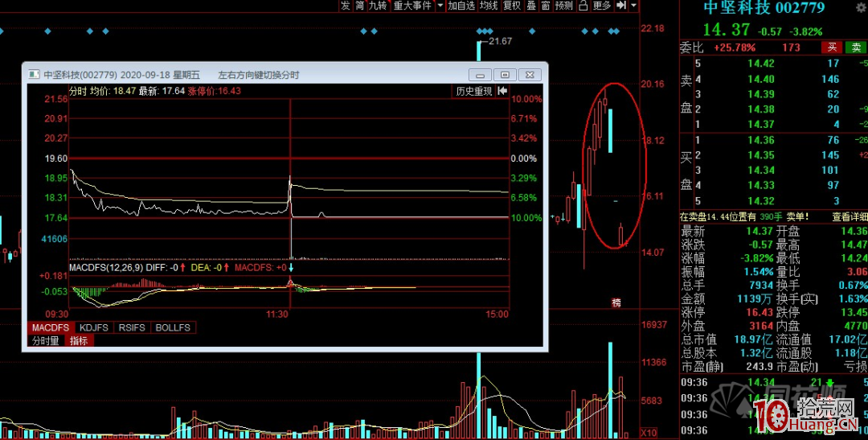Image resolution: width=868 pixels, height=440 pixels.
Task: Maximize the 中坚科技 intraday popup window
Action: (x=505, y=75)
